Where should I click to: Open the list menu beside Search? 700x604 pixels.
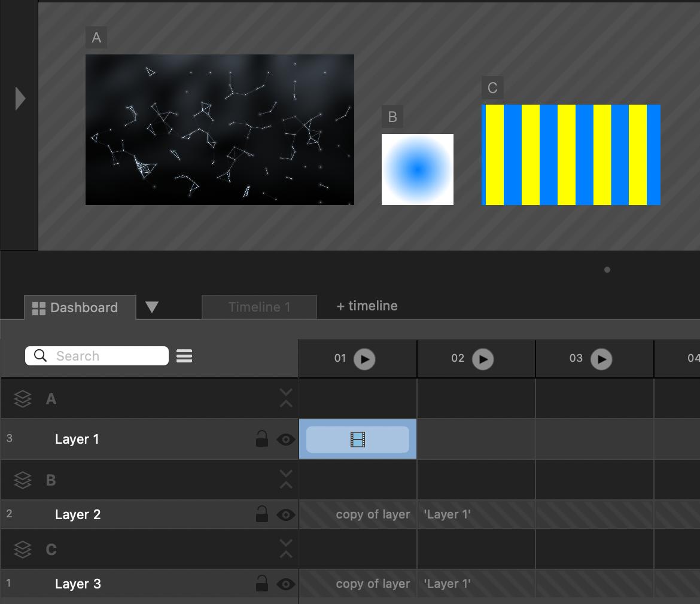(184, 356)
